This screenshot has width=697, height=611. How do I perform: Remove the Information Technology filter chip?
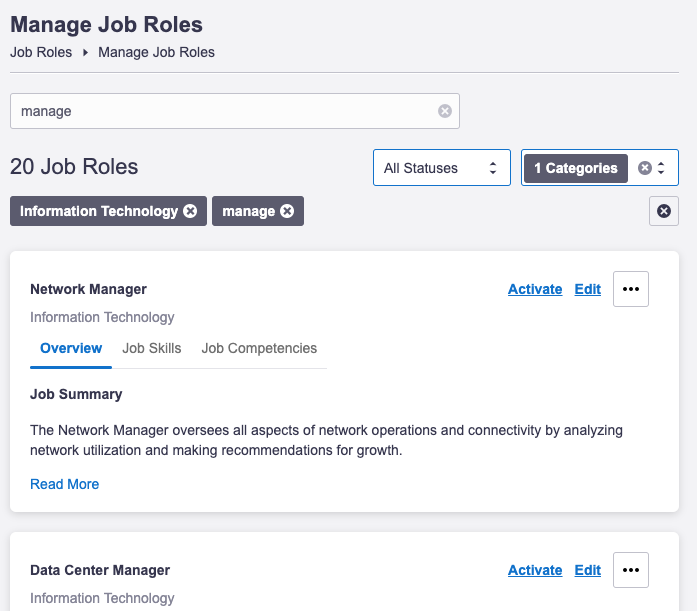click(190, 211)
